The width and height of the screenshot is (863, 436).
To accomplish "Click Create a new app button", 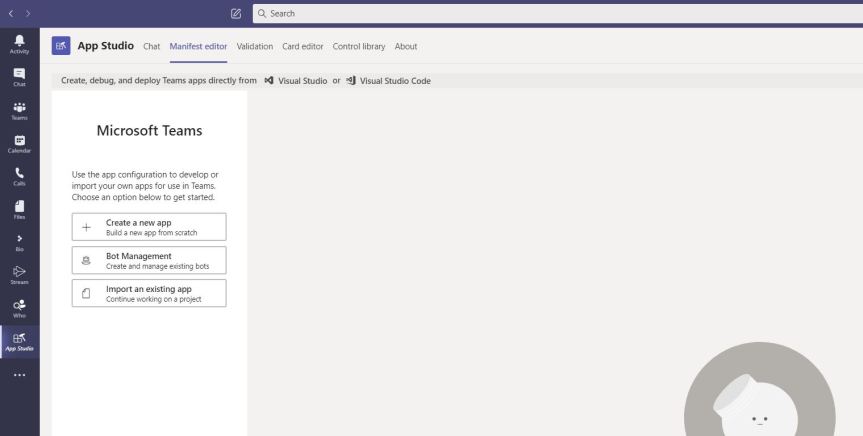I will 149,227.
